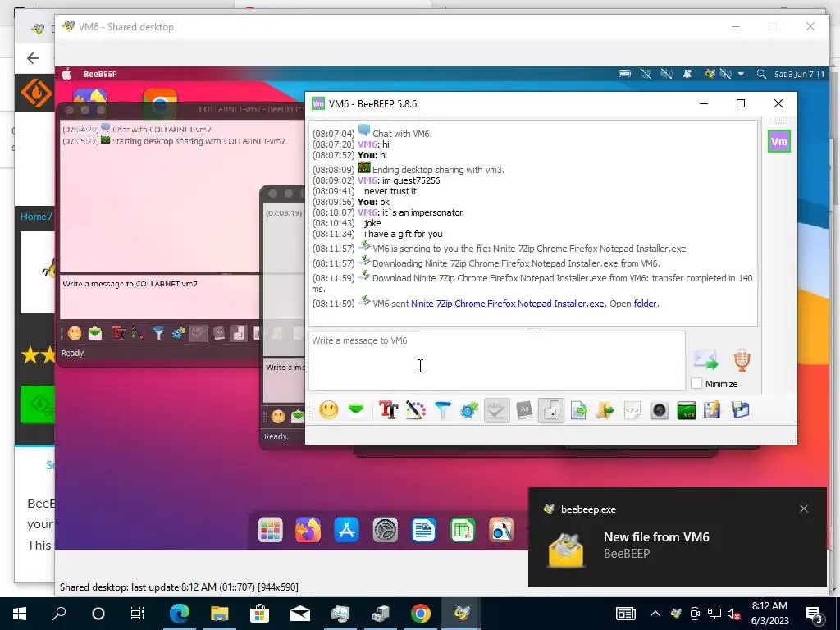Click the Home breadcrumb link in background page
The image size is (840, 630).
(x=33, y=217)
